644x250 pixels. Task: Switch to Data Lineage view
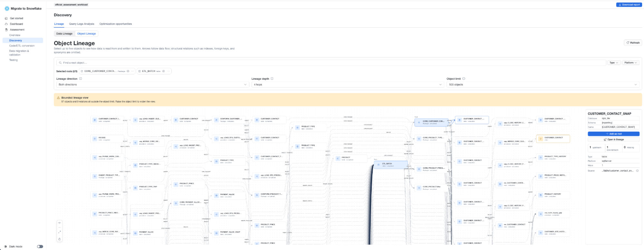tap(64, 33)
